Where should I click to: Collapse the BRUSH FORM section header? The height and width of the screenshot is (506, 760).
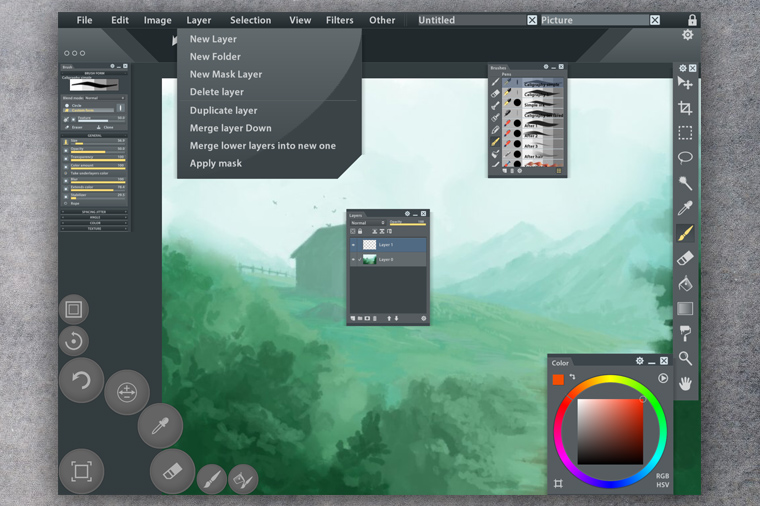(x=94, y=73)
